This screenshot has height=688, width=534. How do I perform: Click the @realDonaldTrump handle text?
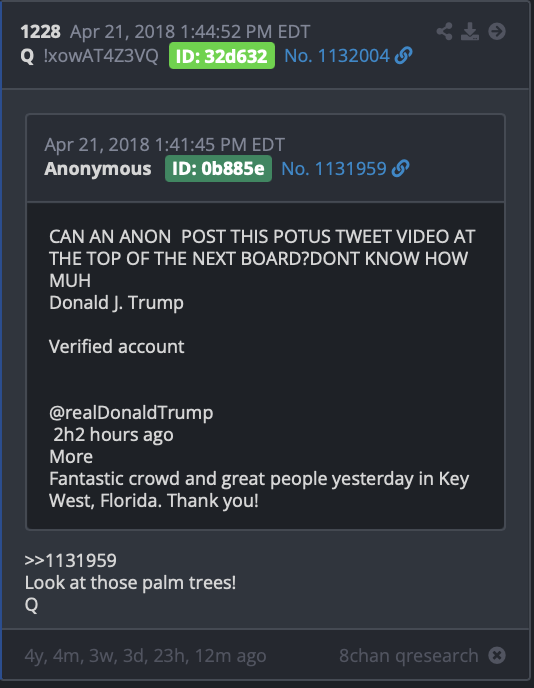point(131,413)
